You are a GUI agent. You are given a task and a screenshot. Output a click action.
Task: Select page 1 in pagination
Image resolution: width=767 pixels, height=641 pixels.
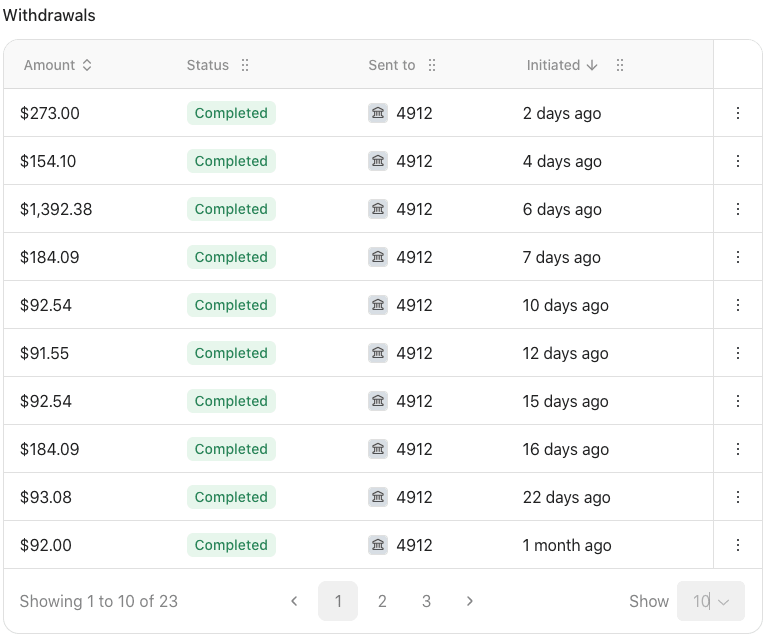[338, 601]
